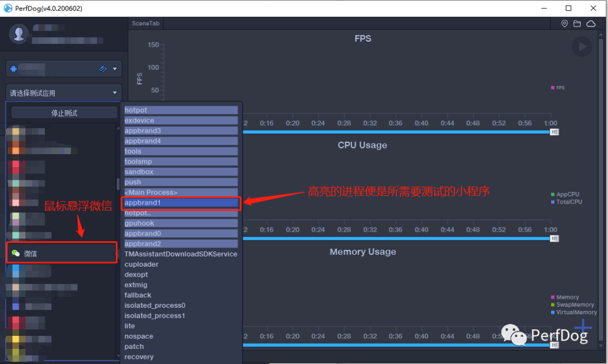Toggle the TotalCPU legend entry

566,202
